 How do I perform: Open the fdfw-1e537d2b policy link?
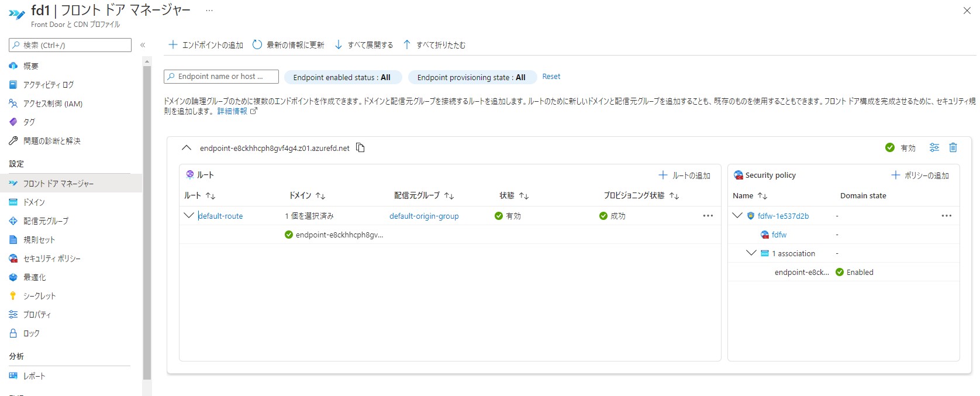coord(783,216)
